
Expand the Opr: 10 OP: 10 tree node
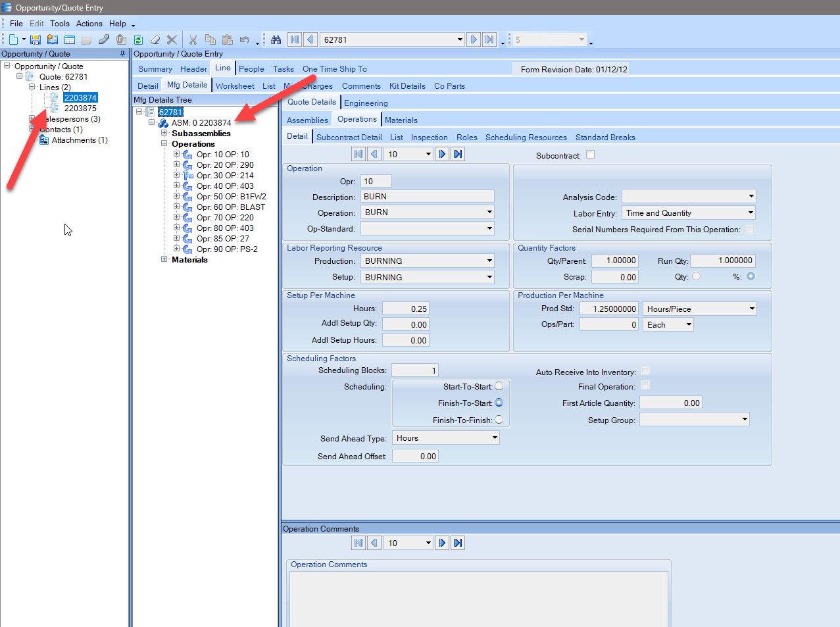tap(176, 155)
